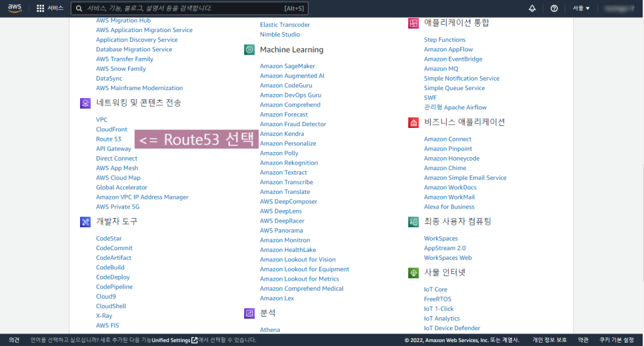Screen dimensions: 644x346
Task: Open Amazon Simple Email Service
Action: pyautogui.click(x=465, y=178)
